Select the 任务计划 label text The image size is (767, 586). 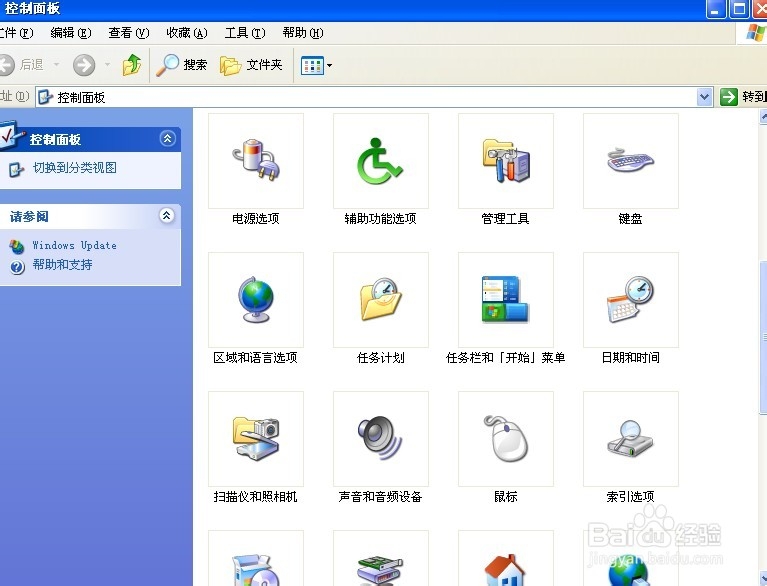tap(381, 358)
